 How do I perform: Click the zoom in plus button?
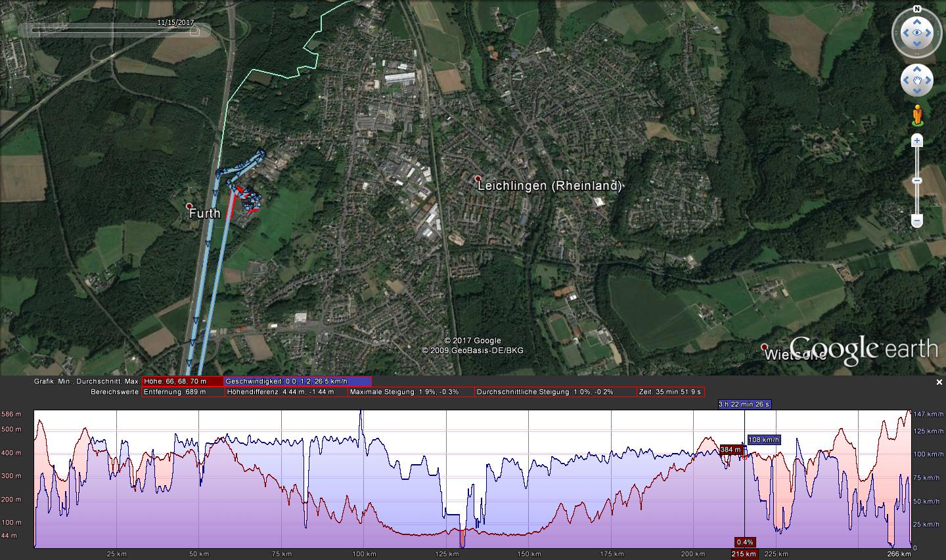tap(917, 140)
